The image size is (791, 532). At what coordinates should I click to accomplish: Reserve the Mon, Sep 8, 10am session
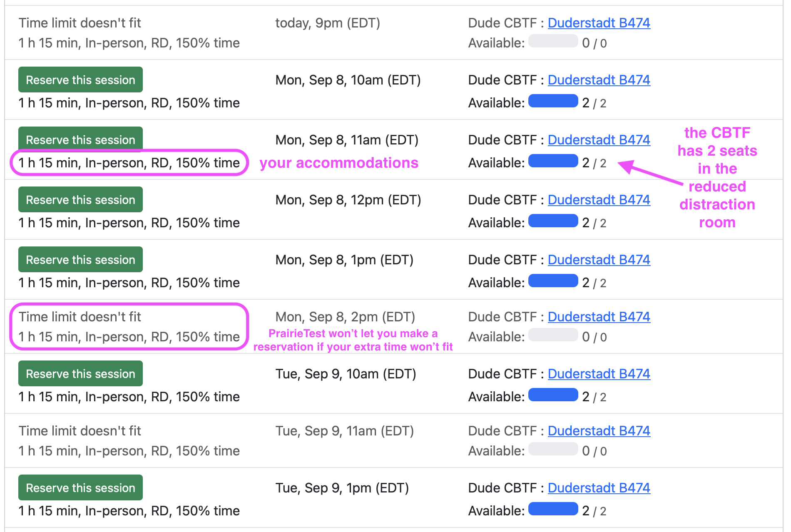click(80, 80)
